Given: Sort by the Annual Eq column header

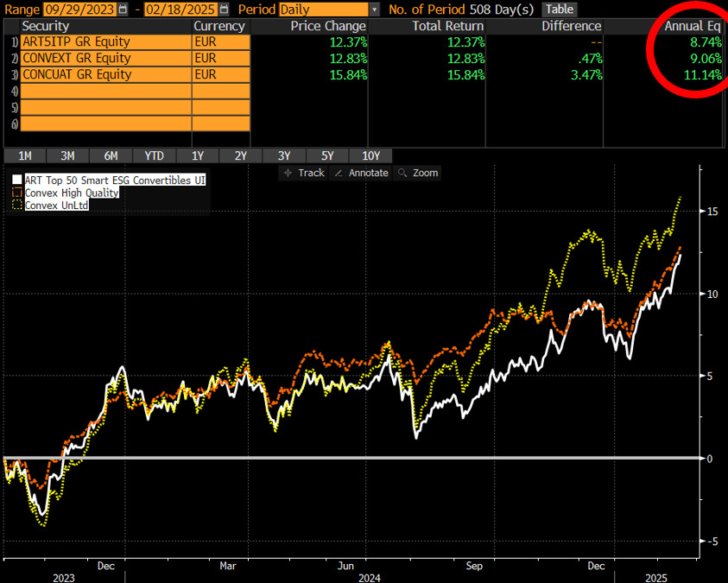Looking at the screenshot, I should pos(693,26).
